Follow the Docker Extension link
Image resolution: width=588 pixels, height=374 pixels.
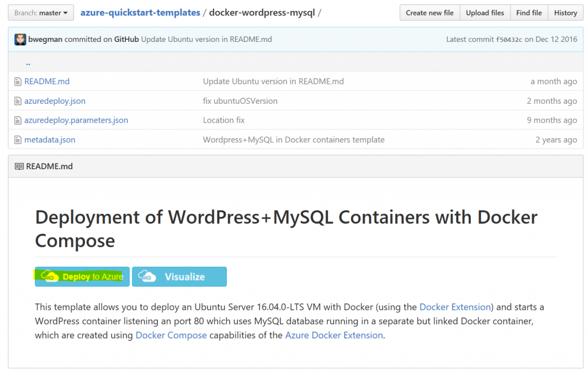coord(455,307)
